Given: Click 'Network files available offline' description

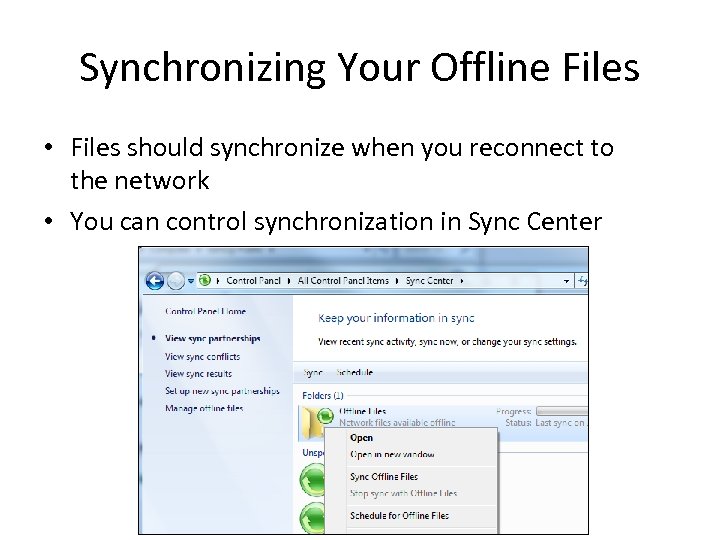Looking at the screenshot, I should 397,422.
